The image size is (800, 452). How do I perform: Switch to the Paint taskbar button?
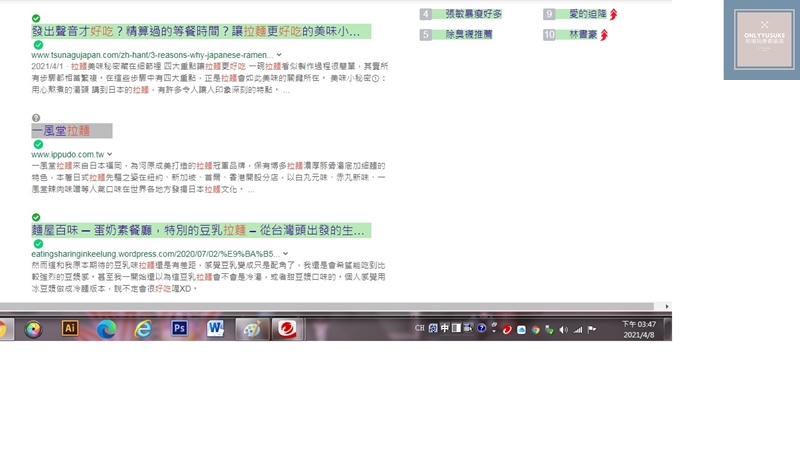[252, 329]
